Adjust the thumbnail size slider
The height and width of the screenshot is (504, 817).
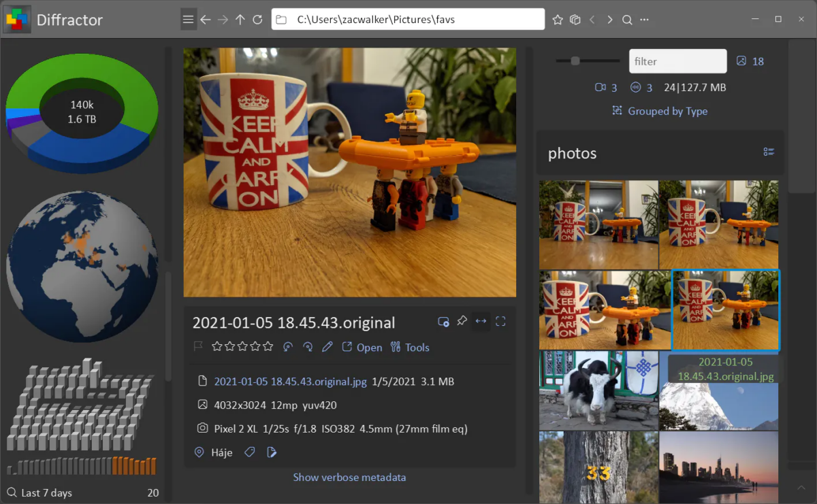point(575,61)
